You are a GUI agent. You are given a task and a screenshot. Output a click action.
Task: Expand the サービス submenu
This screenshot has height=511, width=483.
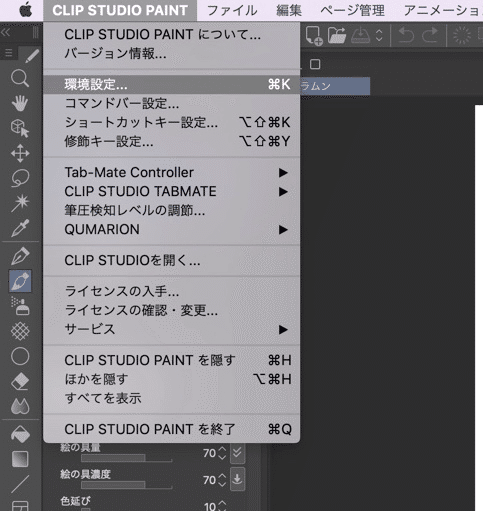tap(171, 329)
